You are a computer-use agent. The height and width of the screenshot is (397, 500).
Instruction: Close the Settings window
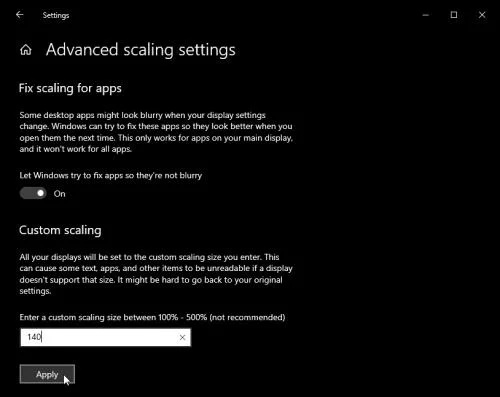(x=482, y=15)
